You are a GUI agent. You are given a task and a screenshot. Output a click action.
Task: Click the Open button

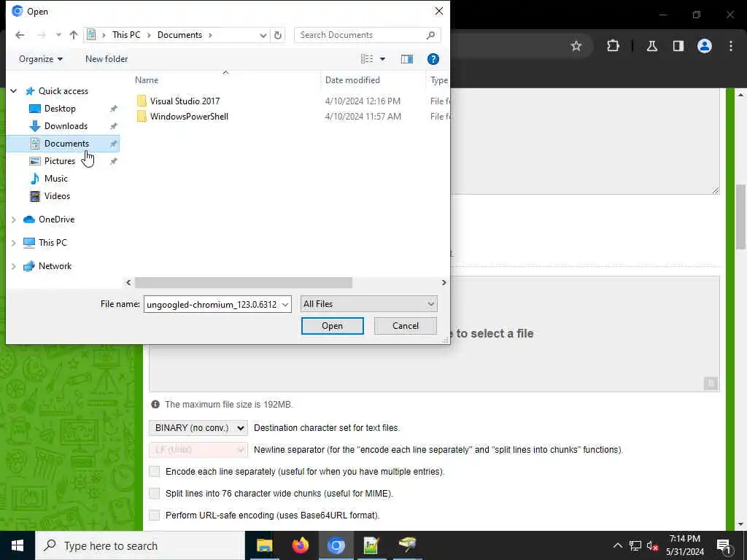tap(332, 326)
